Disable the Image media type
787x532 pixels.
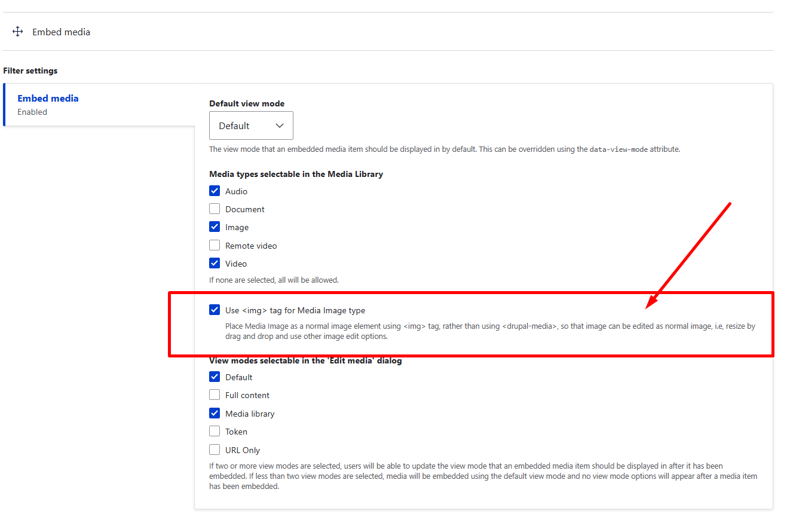[215, 227]
